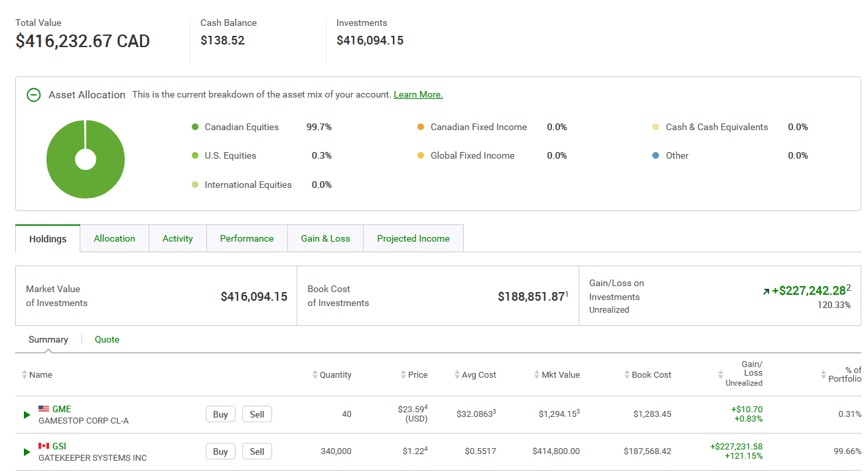Click the Book Cost $188,851.87 value
The image size is (868, 476).
point(531,297)
